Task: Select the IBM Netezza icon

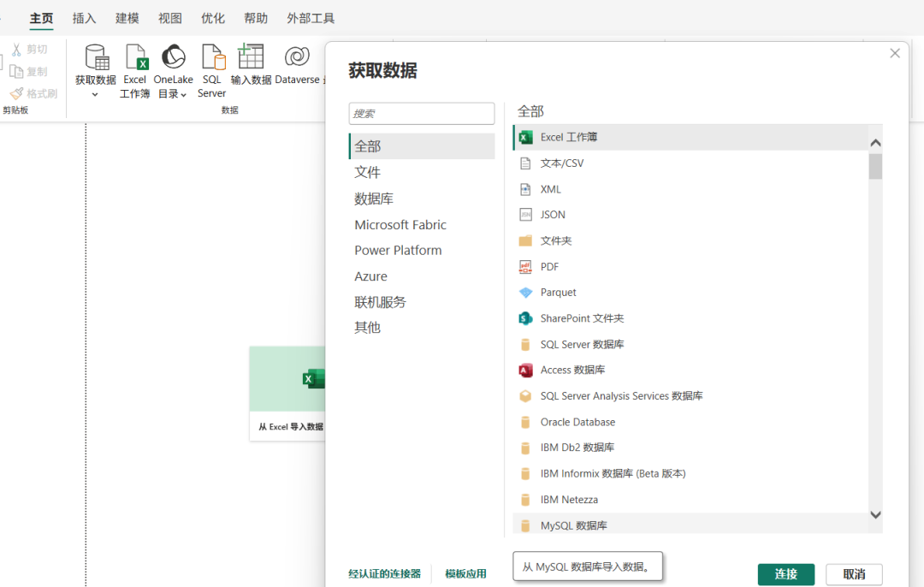Action: pos(525,500)
